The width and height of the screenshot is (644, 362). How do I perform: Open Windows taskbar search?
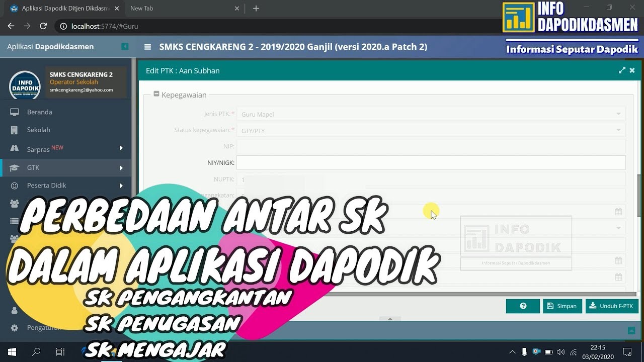36,351
